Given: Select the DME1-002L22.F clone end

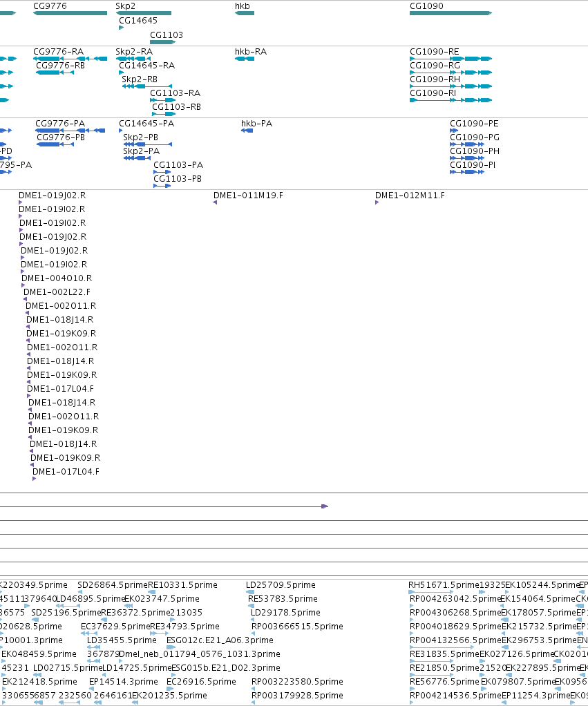Looking at the screenshot, I should point(57,292).
